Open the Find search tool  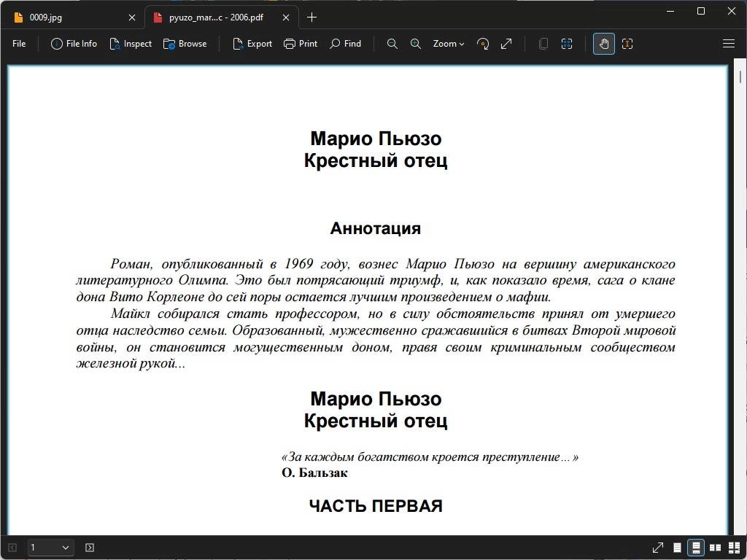tap(345, 44)
